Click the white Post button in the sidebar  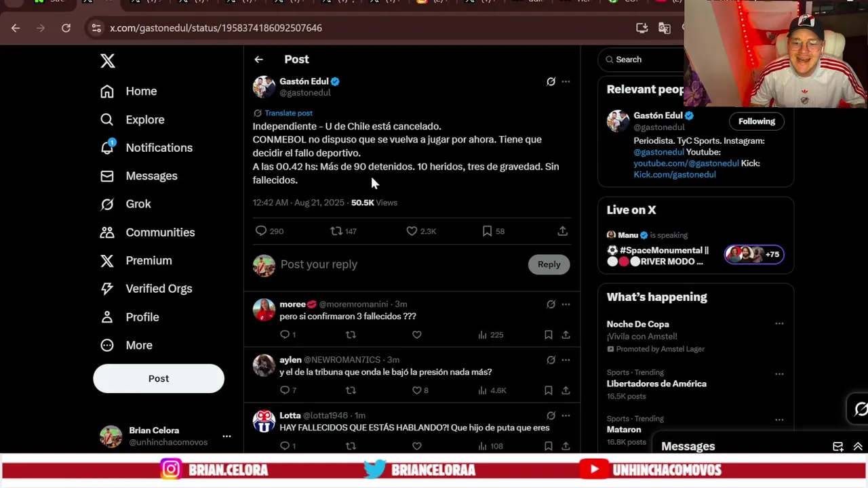pyautogui.click(x=159, y=378)
